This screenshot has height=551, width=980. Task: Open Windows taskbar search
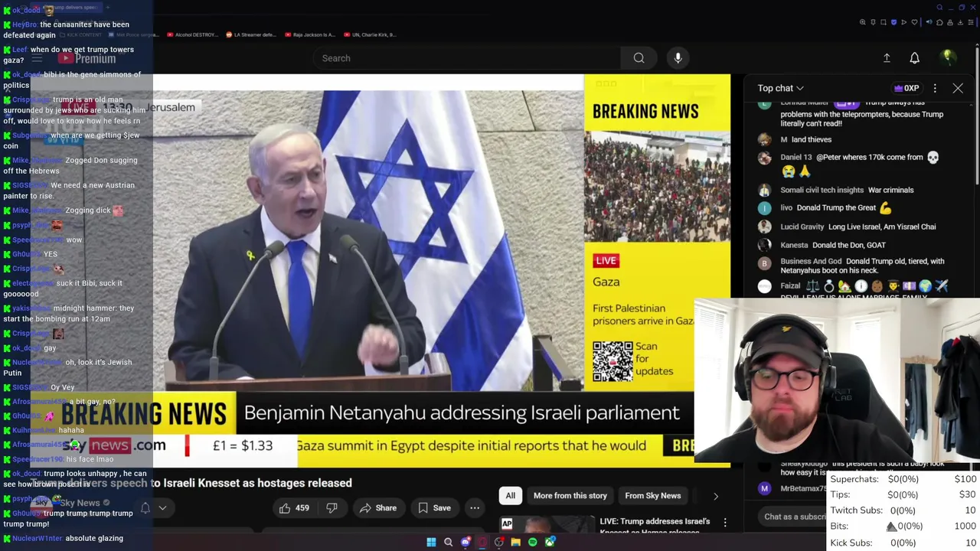(448, 542)
